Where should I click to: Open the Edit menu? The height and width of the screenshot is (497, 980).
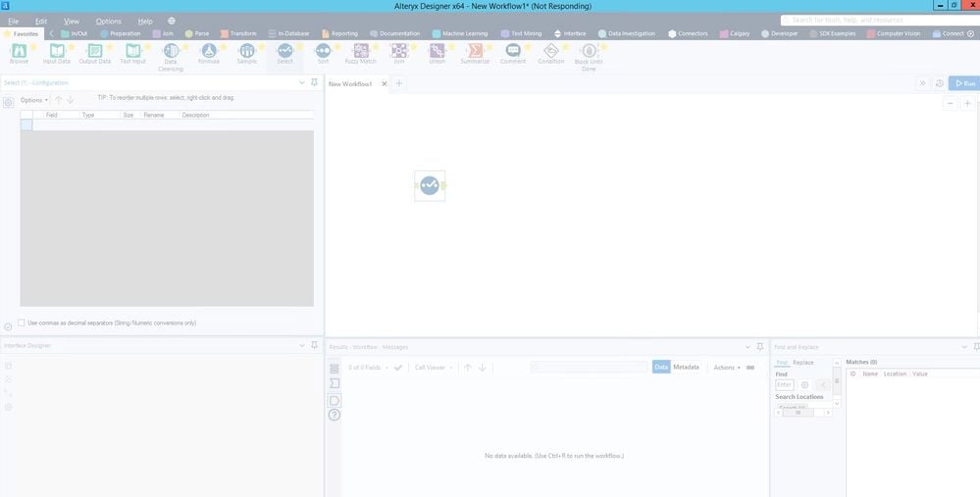(40, 22)
